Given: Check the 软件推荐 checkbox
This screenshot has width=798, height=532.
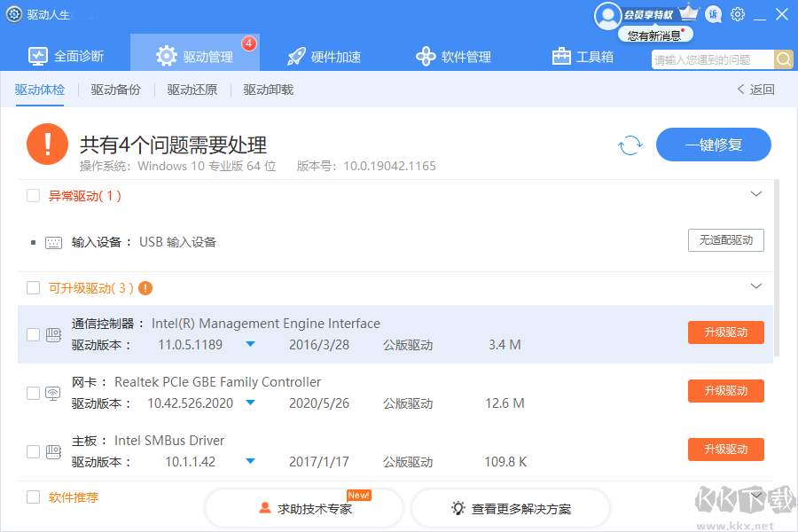Looking at the screenshot, I should click(x=33, y=497).
